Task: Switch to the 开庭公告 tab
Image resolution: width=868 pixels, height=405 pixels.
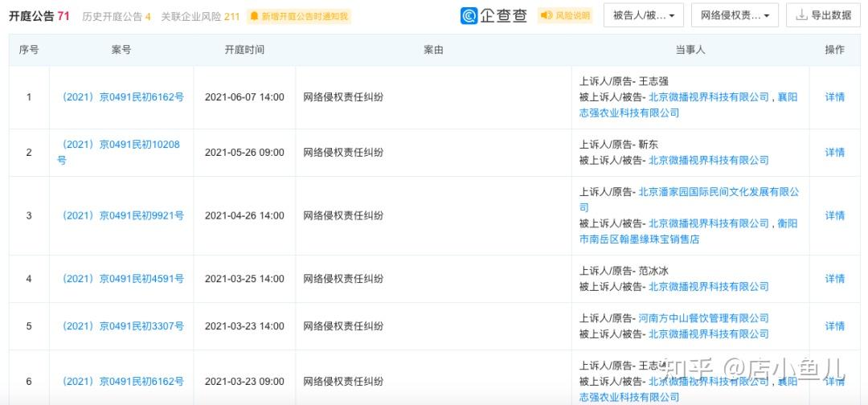Action: click(x=39, y=16)
